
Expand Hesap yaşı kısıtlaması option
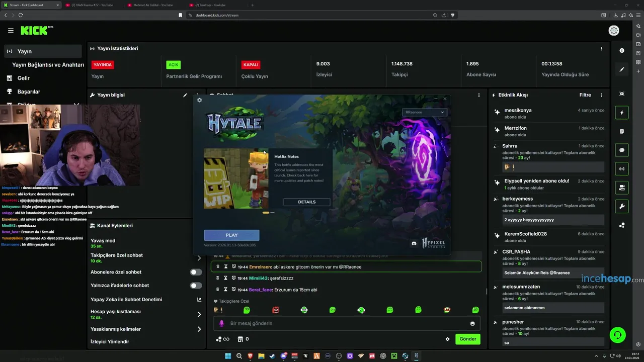199,314
